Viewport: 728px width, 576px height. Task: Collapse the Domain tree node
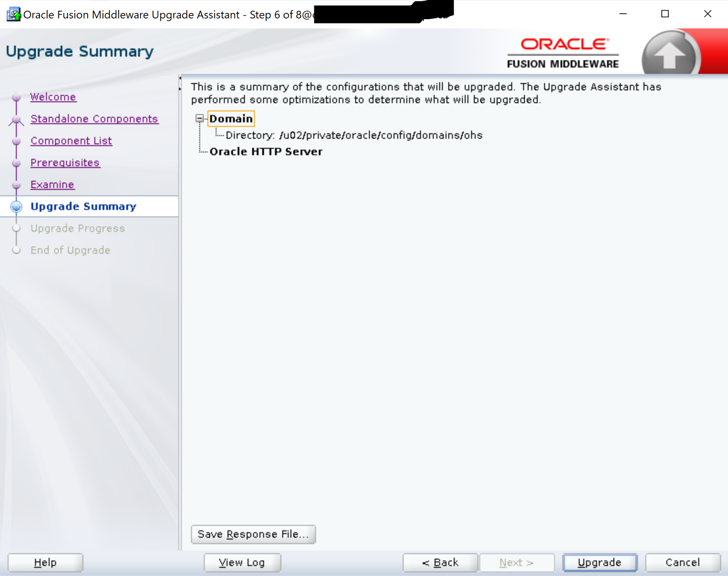[x=199, y=118]
